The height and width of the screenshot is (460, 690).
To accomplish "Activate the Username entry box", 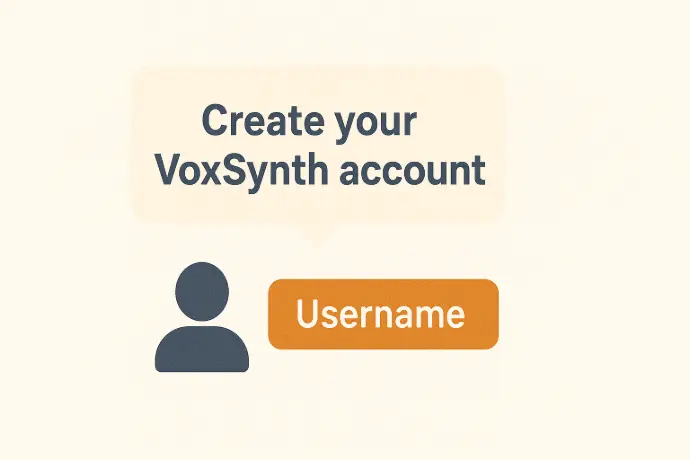I will [x=383, y=314].
